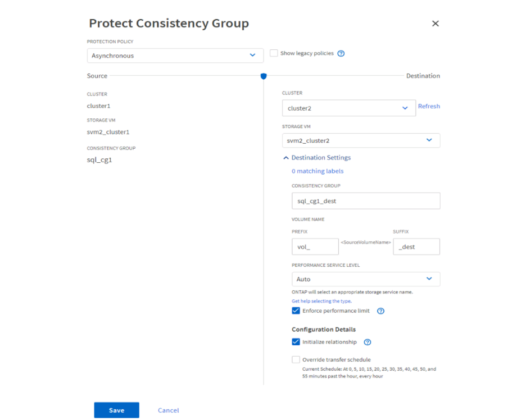Screen dimensions: 526x420
Task: Open the destination cluster2 dropdown
Action: pyautogui.click(x=348, y=108)
